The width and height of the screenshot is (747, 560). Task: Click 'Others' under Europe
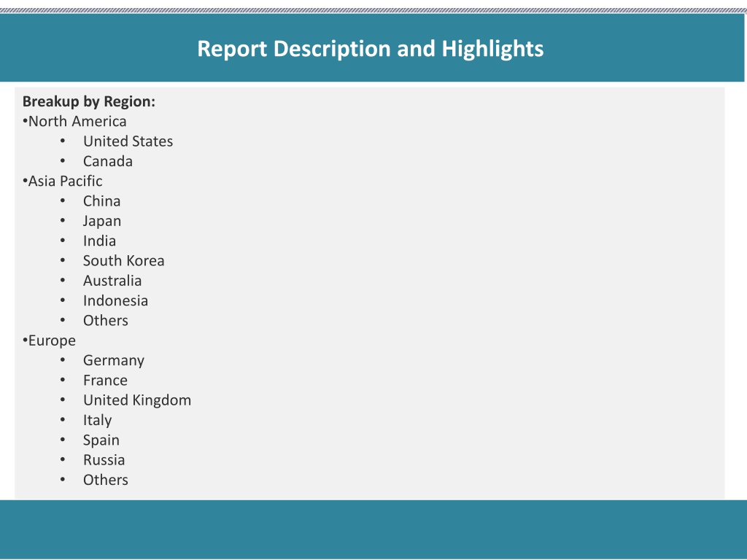[x=105, y=480]
